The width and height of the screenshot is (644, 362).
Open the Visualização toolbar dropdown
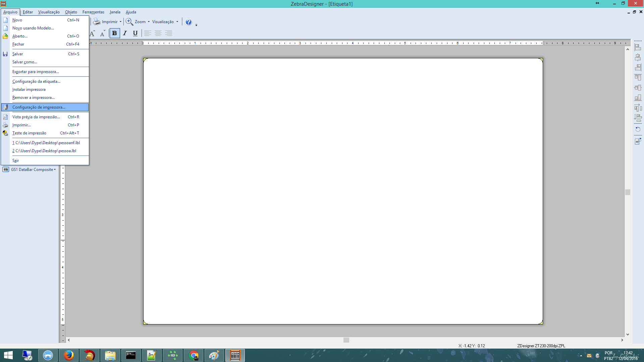click(x=165, y=22)
